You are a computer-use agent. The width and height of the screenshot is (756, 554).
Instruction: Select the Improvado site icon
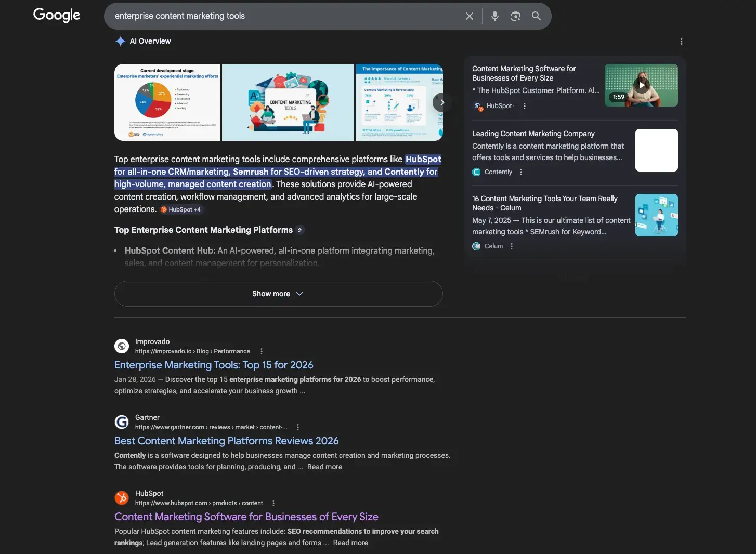pyautogui.click(x=121, y=346)
